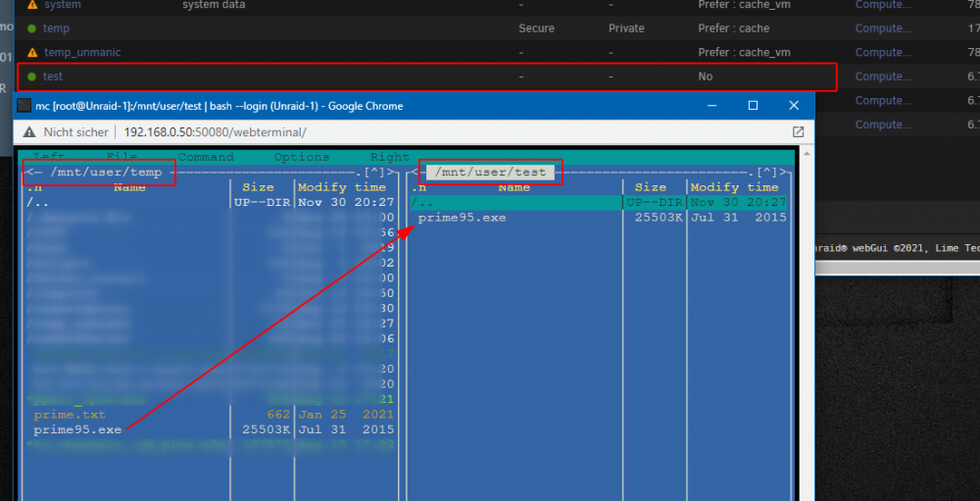The height and width of the screenshot is (501, 980).
Task: Sort left panel by Name column header
Action: 129,187
